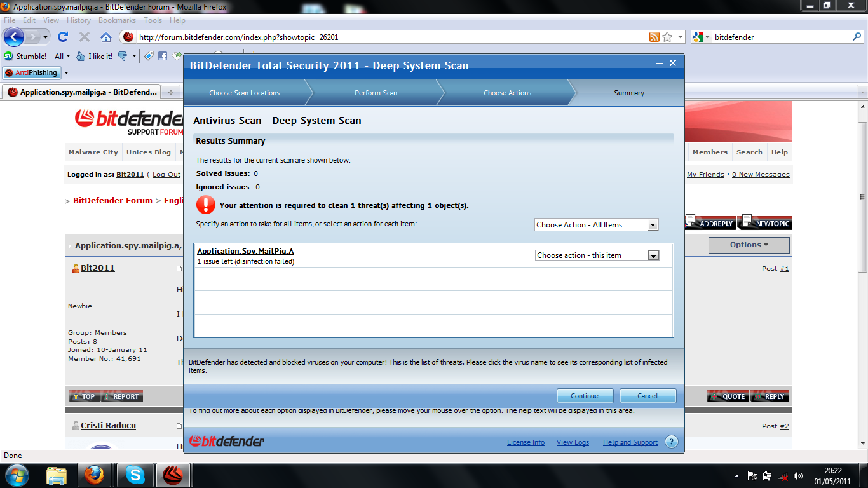Click the Malware City nav item
Image resolution: width=868 pixels, height=488 pixels.
(93, 152)
